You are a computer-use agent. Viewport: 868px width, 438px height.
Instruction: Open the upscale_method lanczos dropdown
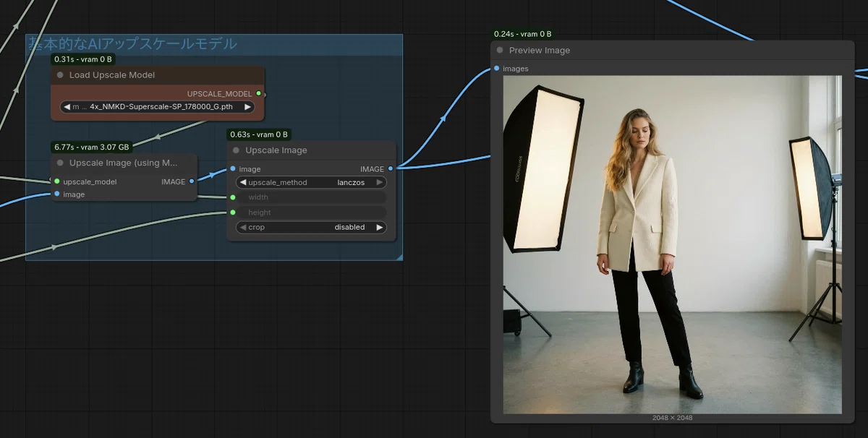pyautogui.click(x=311, y=183)
